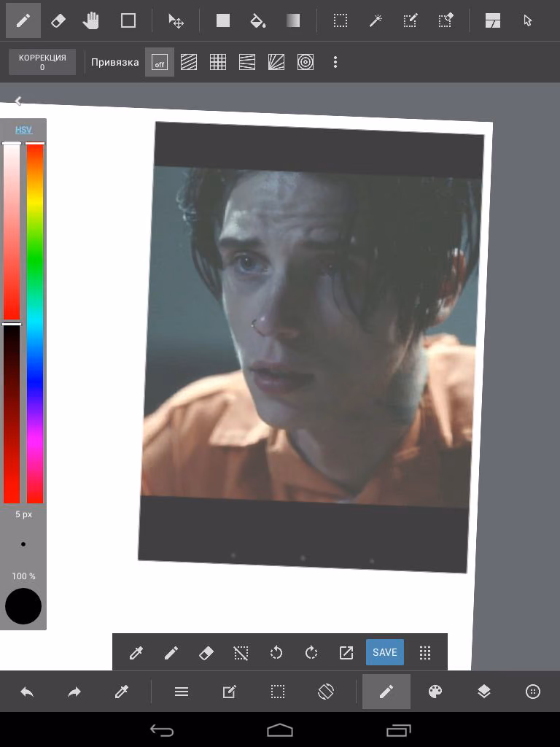Image resolution: width=560 pixels, height=747 pixels.
Task: Open the rotate canvas menu
Action: pyautogui.click(x=326, y=692)
